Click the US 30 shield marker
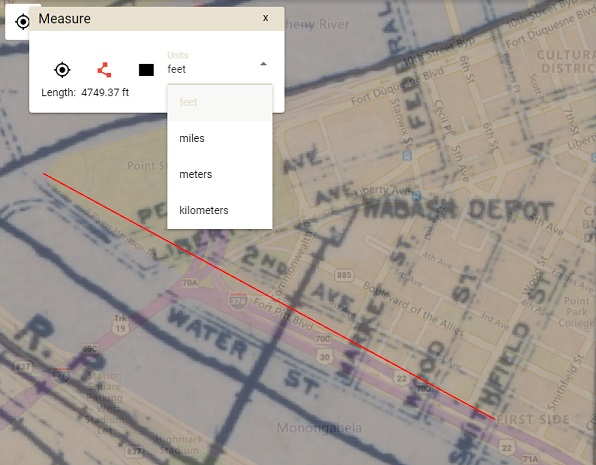Screen dimensions: 596x465 click(324, 357)
